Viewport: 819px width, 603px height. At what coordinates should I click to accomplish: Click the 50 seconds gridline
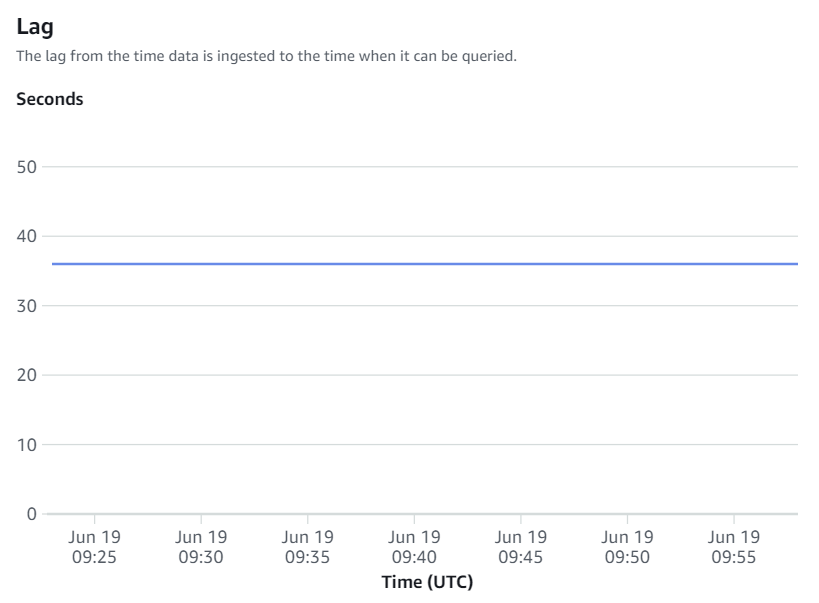point(420,167)
